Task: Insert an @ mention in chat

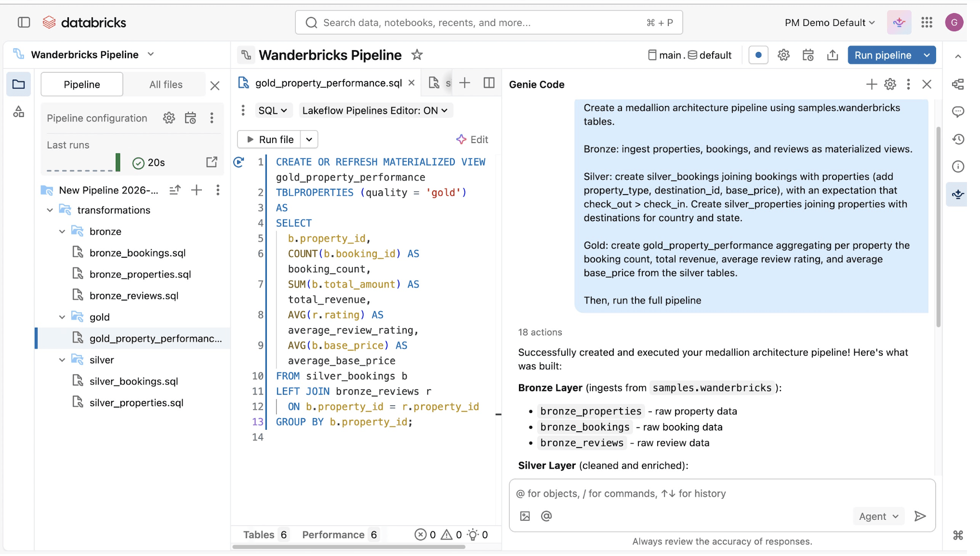Action: pos(546,516)
